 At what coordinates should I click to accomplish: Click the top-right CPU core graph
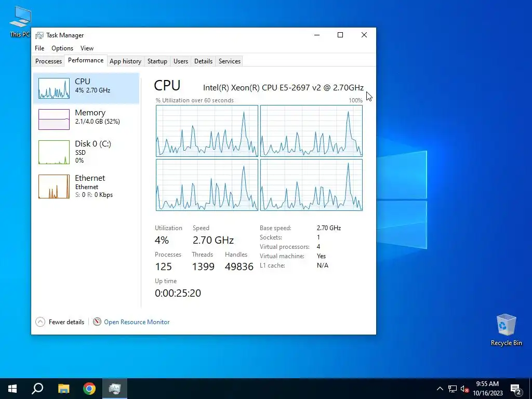312,131
